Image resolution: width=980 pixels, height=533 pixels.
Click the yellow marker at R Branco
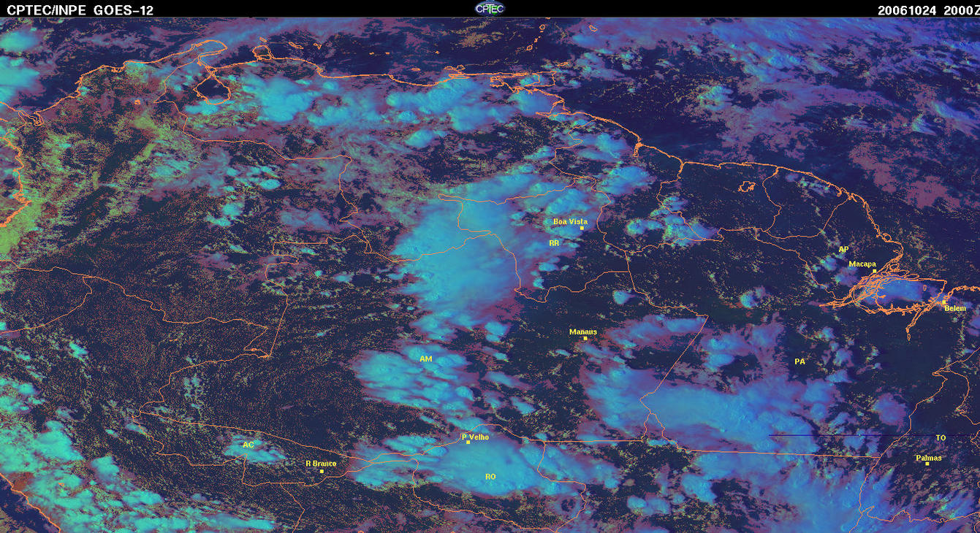(x=322, y=471)
